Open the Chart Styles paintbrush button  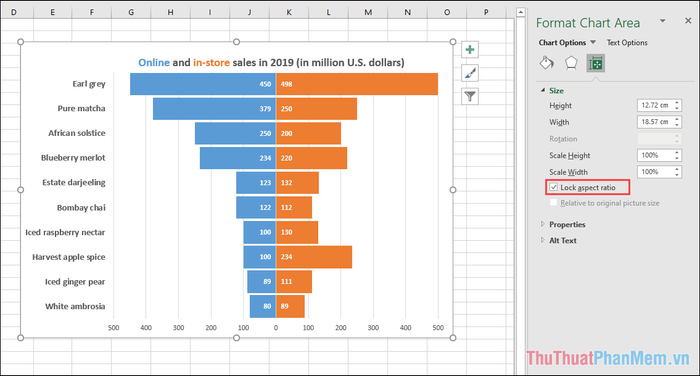click(x=470, y=73)
